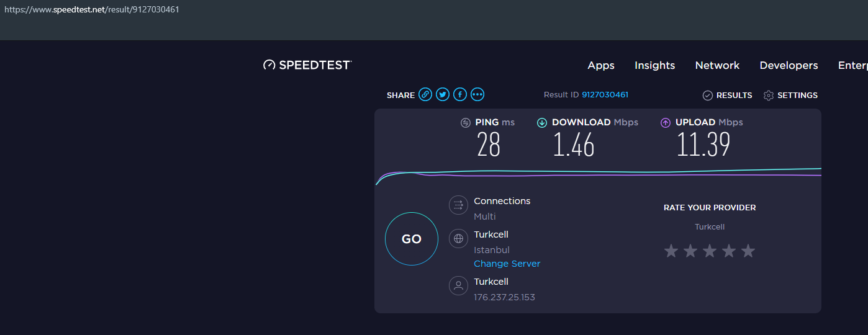The height and width of the screenshot is (335, 868).
Task: Open more share options ellipsis icon
Action: click(477, 94)
